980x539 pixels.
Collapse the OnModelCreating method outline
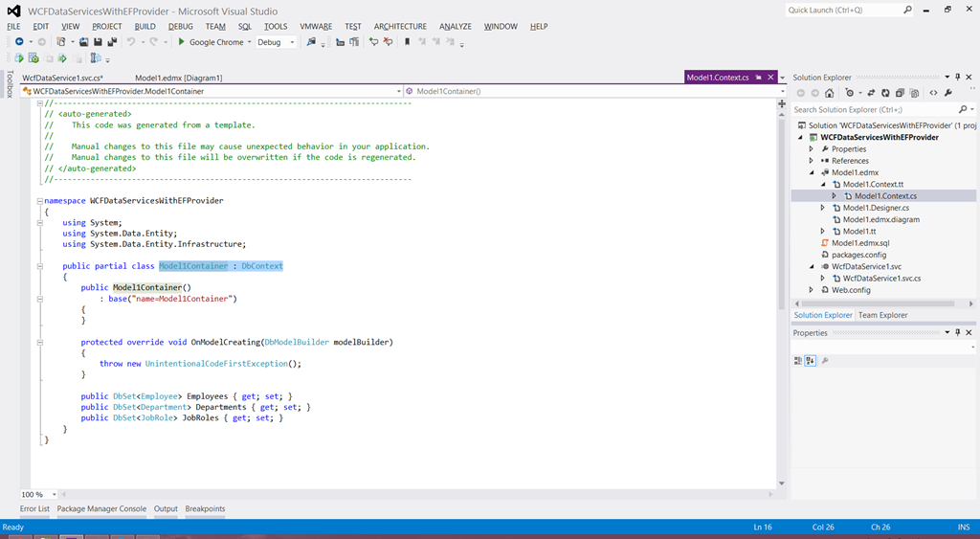click(x=40, y=342)
